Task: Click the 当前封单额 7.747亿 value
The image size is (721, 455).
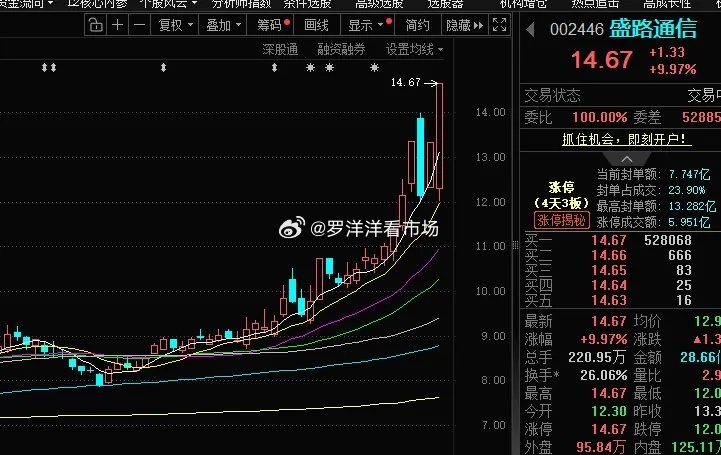Action: pyautogui.click(x=689, y=175)
